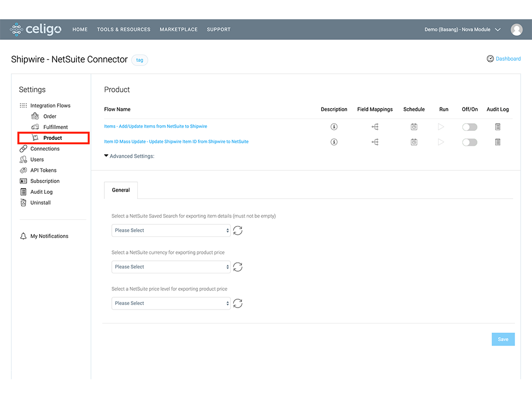
Task: Open the Dashboard gauge icon
Action: [490, 59]
